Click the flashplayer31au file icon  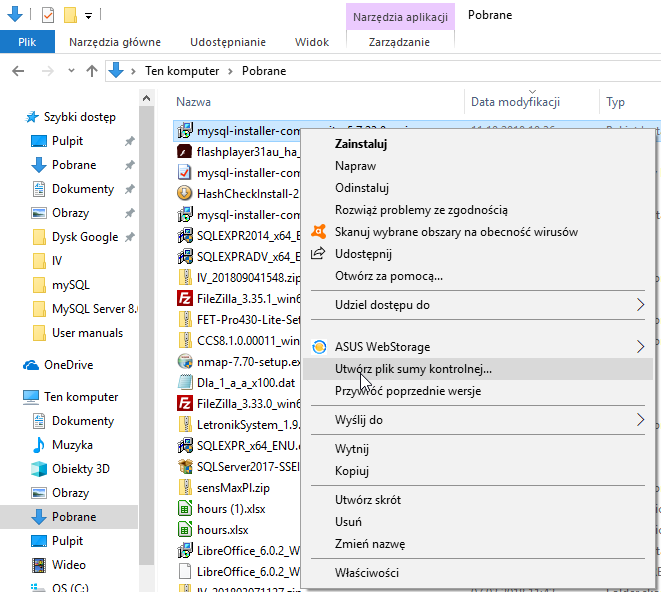coord(185,151)
